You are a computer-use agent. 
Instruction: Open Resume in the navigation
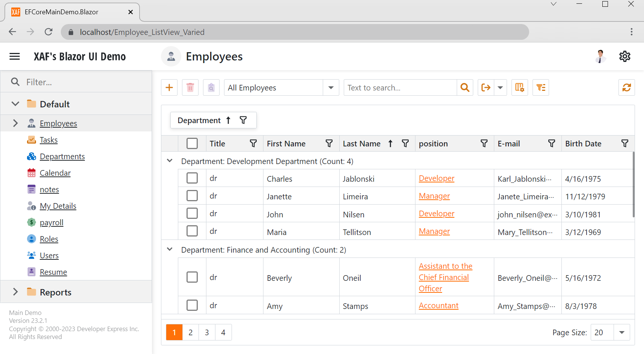[x=53, y=272]
